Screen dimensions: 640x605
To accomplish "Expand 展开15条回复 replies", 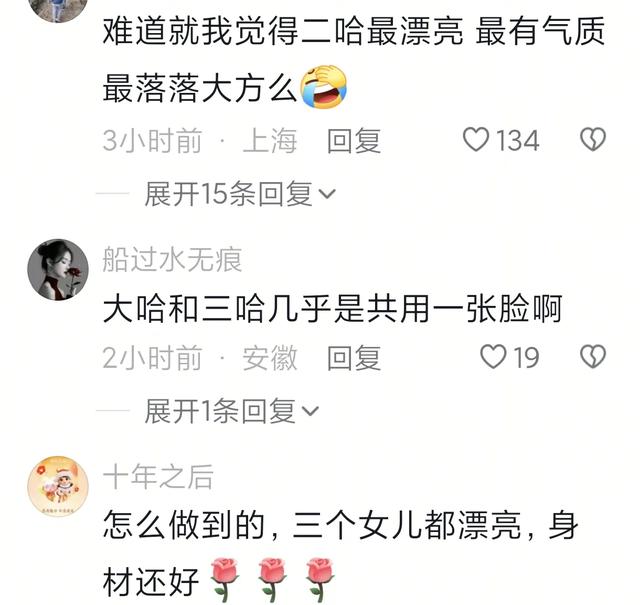I will [240, 194].
